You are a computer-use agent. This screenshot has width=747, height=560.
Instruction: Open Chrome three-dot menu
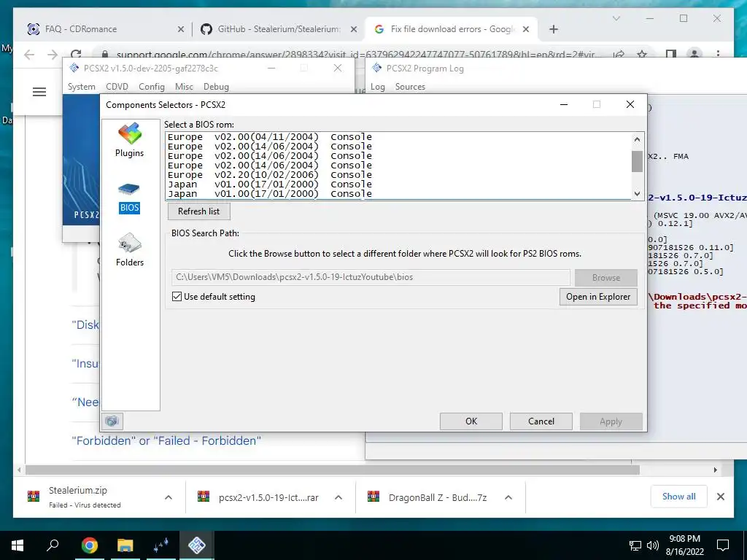(x=718, y=54)
